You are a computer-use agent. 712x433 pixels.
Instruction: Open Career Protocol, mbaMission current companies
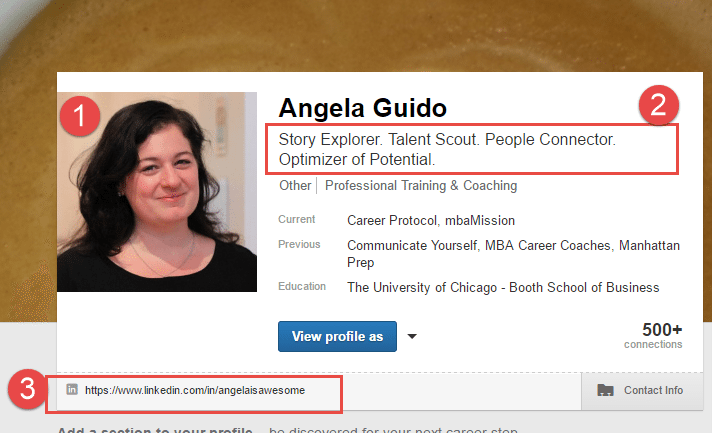pos(431,221)
